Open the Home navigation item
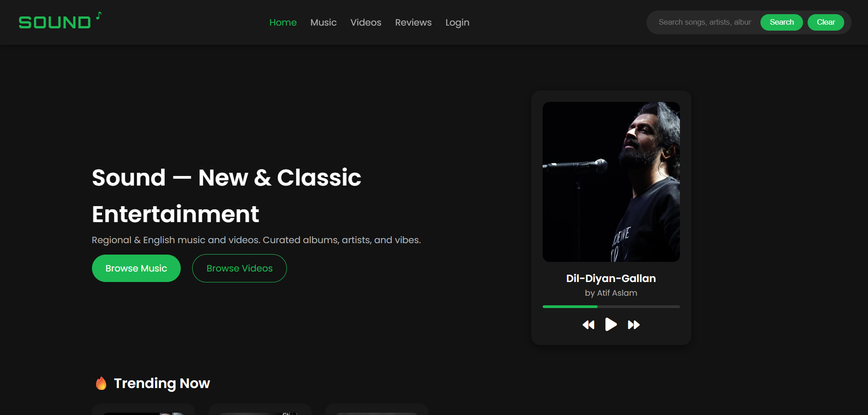The height and width of the screenshot is (415, 868). 283,22
